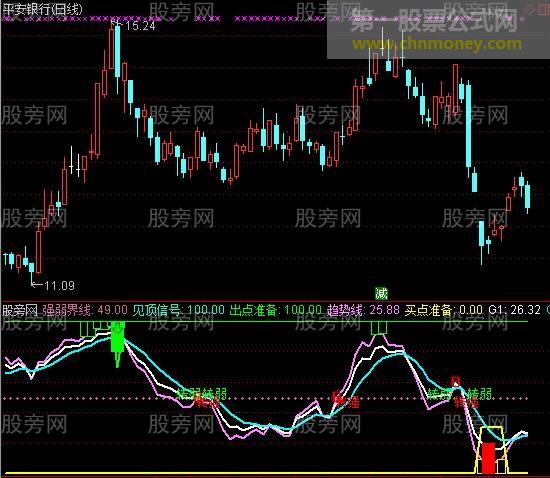Select the rightmost candlestick on the price chart
The image size is (550, 478).
[527, 196]
